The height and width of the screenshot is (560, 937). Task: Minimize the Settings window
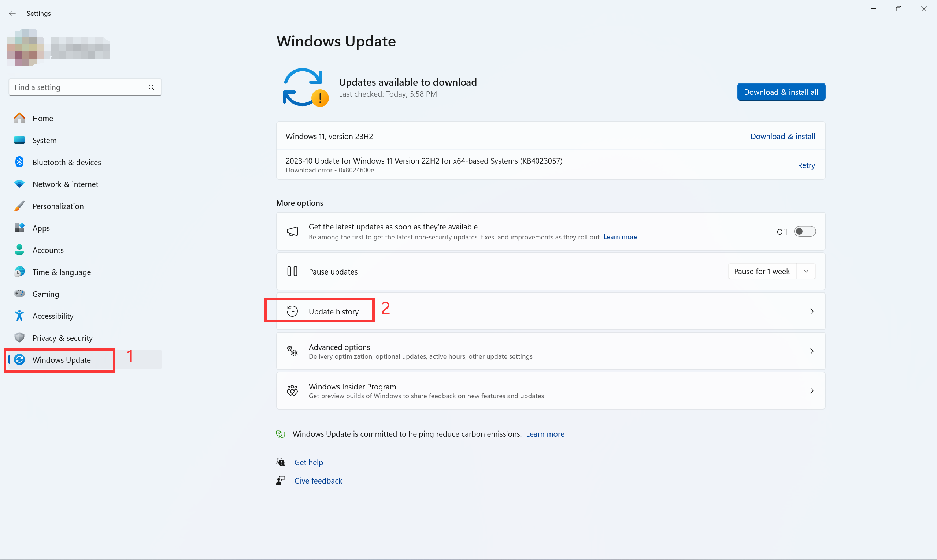[873, 8]
